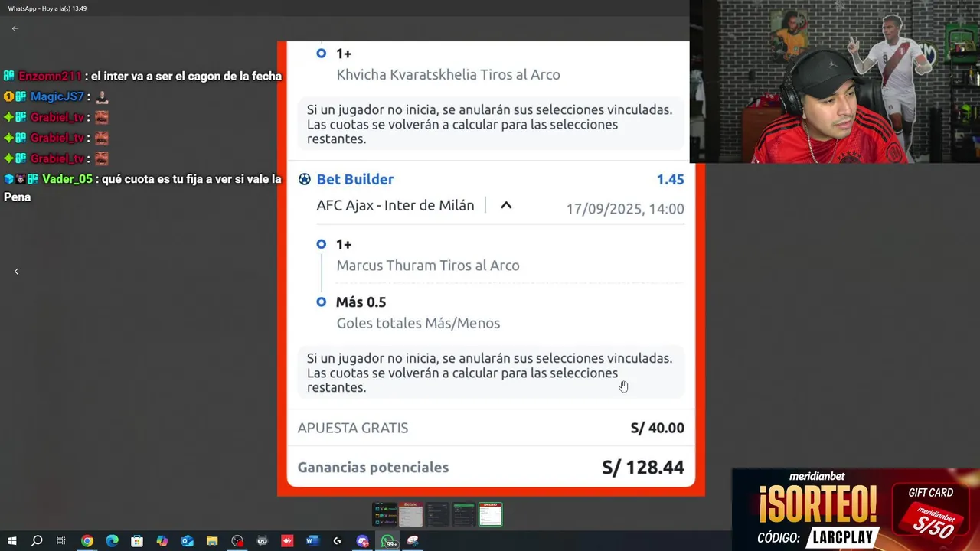Click Khvicha Kvaratskhelia Tiros al Arco text
Viewport: 980px width, 551px height.
pos(449,75)
